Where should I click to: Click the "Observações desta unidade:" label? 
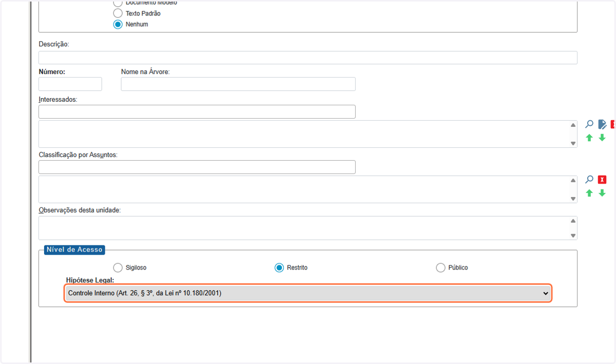[x=80, y=210]
